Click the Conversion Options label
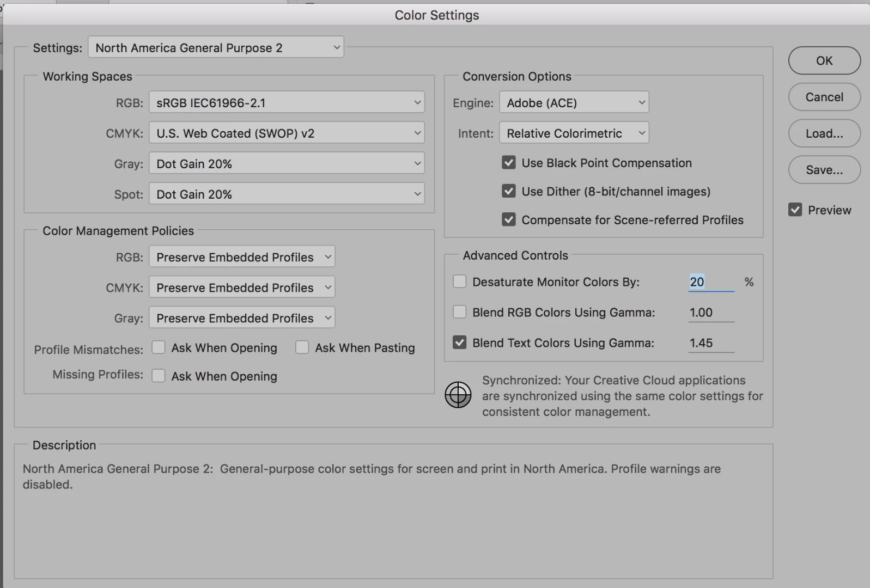Image resolution: width=870 pixels, height=588 pixels. tap(517, 76)
